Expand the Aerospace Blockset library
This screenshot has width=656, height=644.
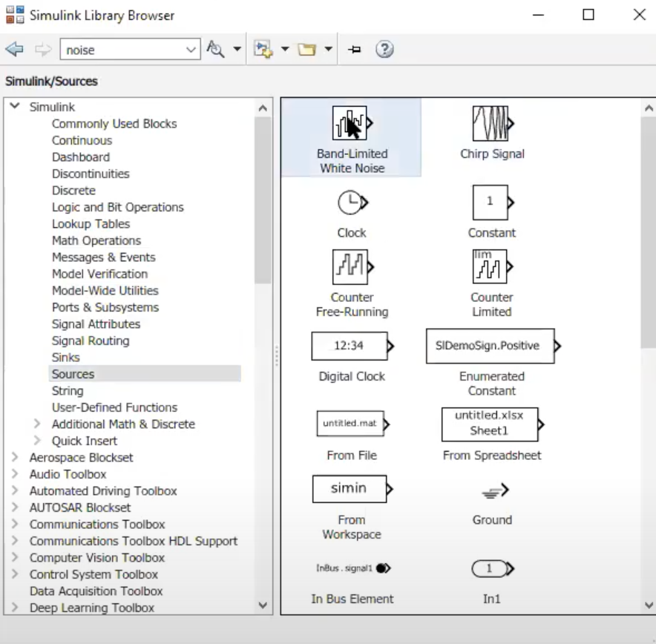click(x=15, y=457)
